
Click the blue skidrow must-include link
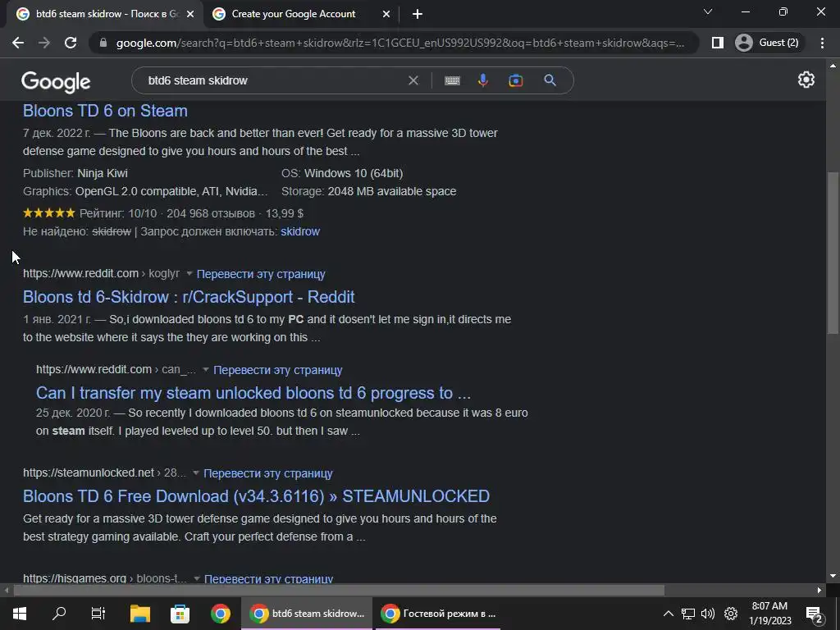[x=300, y=231]
